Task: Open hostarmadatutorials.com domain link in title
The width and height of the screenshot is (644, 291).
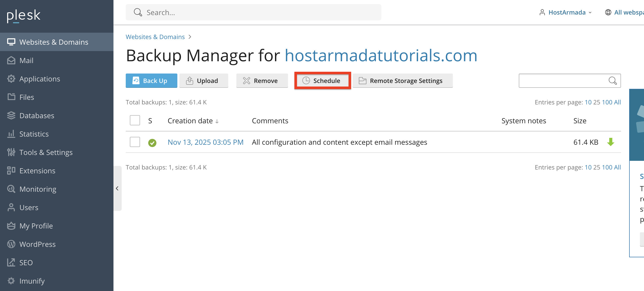Action: [381, 55]
